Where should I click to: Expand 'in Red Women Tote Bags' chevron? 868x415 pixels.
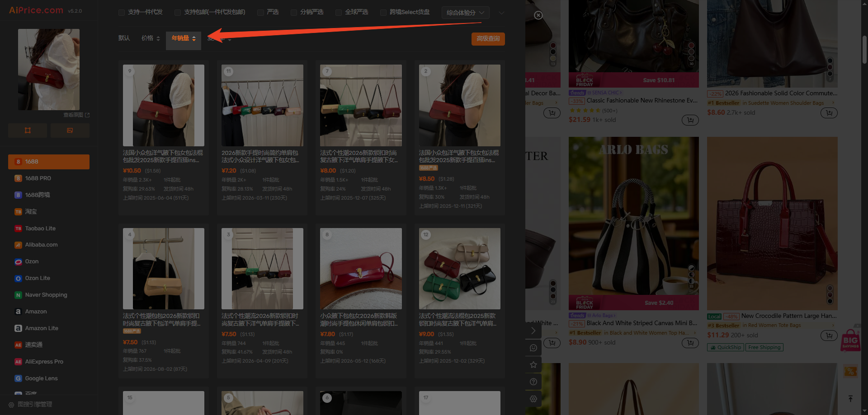[x=833, y=325]
